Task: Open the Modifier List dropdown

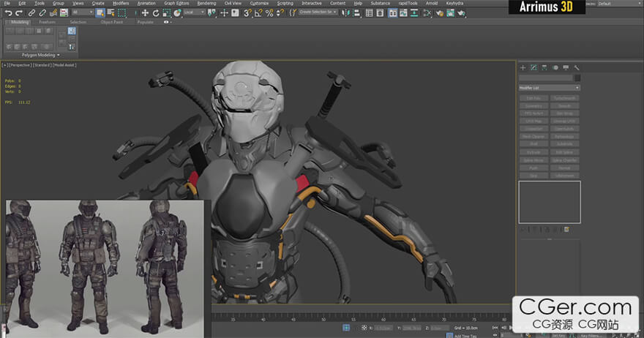Action: click(x=550, y=88)
